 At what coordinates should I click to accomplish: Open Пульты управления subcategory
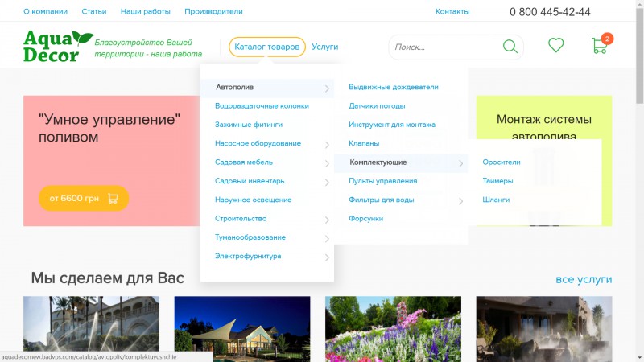pyautogui.click(x=383, y=180)
